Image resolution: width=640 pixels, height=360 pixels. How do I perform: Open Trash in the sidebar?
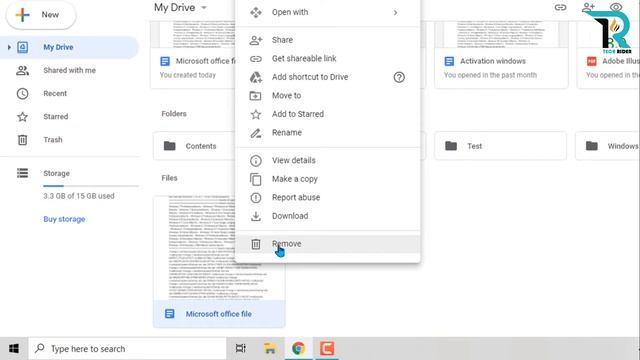tap(53, 140)
